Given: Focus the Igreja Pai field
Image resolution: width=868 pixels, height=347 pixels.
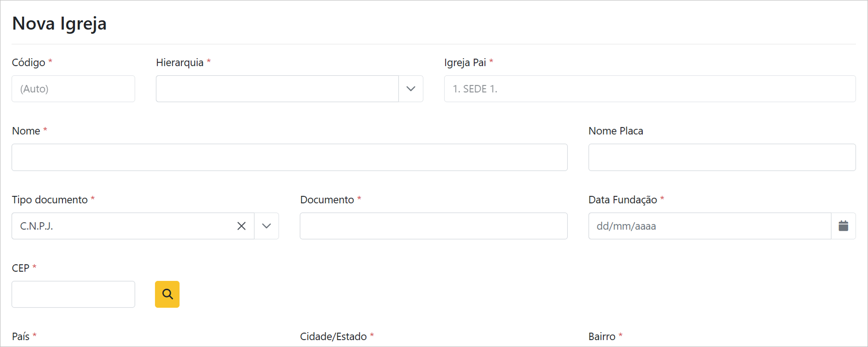Looking at the screenshot, I should coord(650,89).
